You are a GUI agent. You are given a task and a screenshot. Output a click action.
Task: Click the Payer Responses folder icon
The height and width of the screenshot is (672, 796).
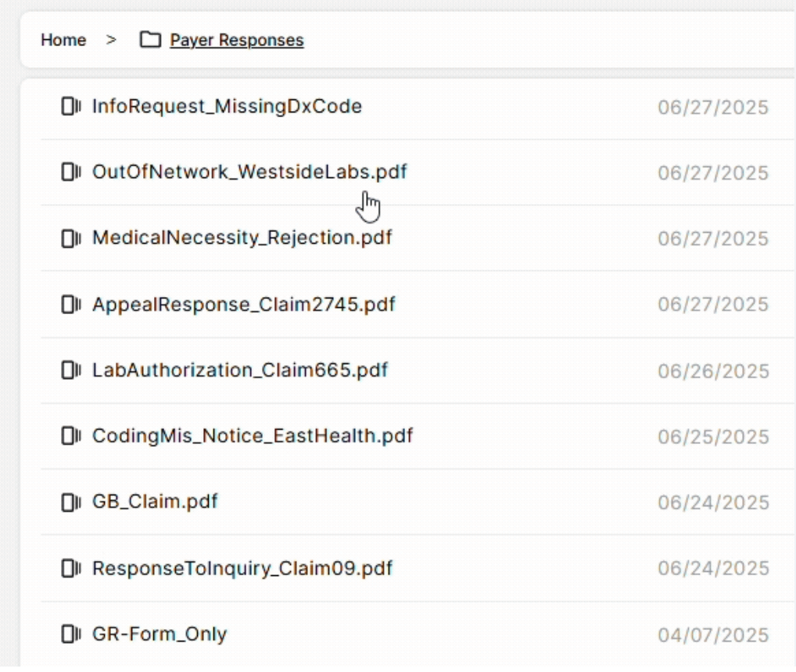149,40
